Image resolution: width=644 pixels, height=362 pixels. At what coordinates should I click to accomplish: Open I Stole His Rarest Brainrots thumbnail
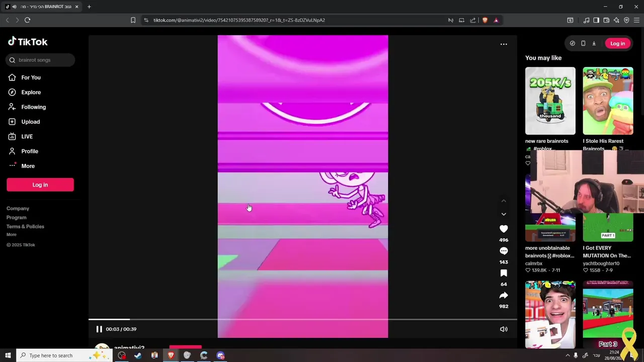point(608,101)
